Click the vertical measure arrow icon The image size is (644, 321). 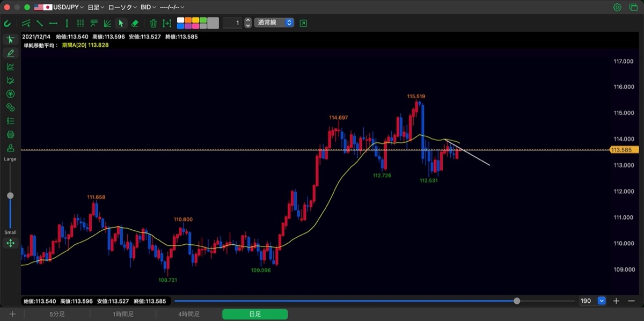click(167, 23)
